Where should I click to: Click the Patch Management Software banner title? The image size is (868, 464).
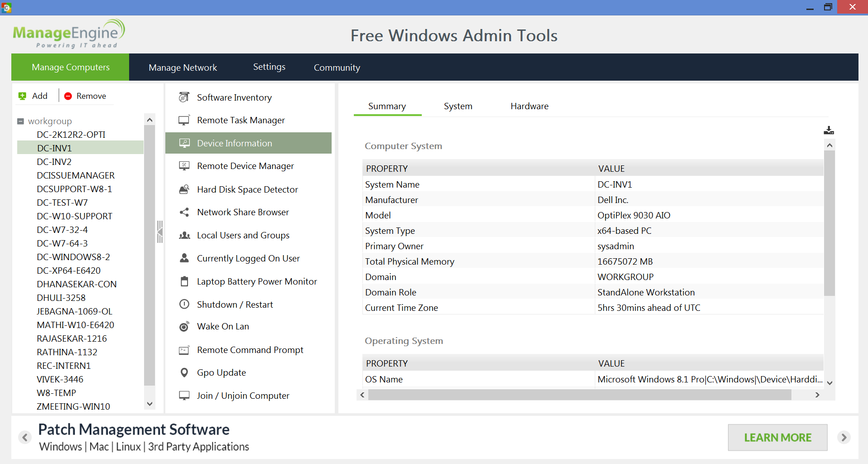click(x=134, y=429)
